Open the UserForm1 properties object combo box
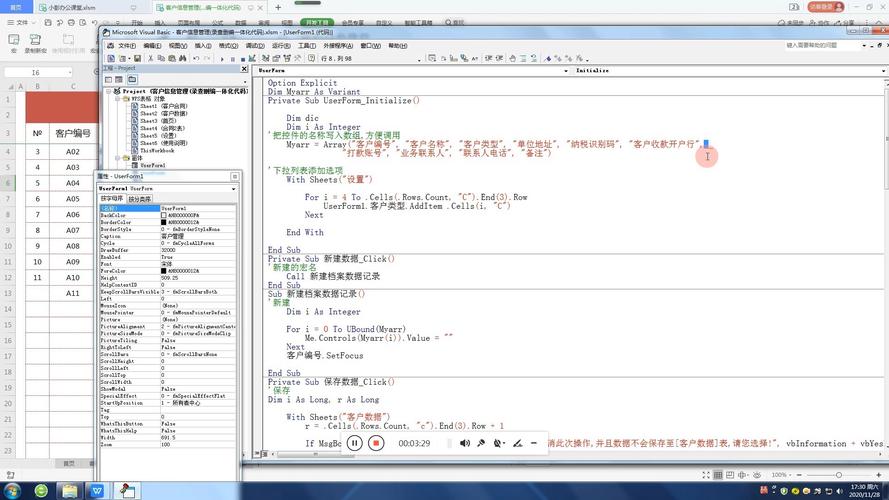Viewport: 889px width, 500px height. click(167, 188)
